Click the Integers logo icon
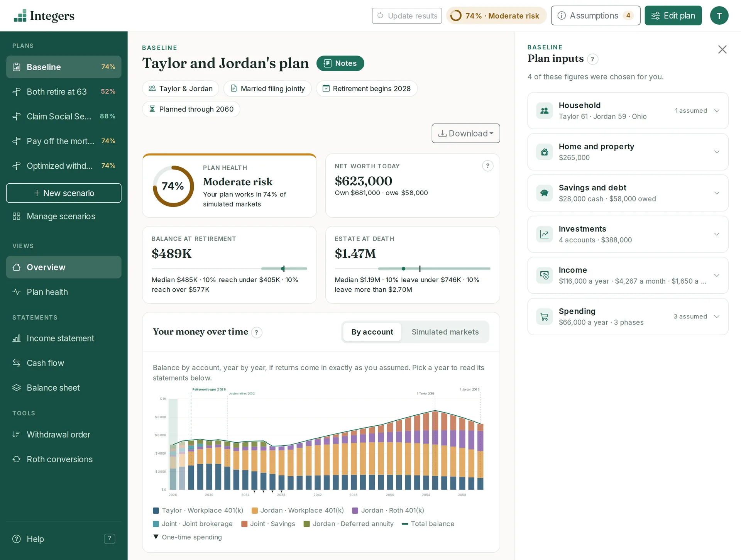This screenshot has height=560, width=741. click(20, 15)
